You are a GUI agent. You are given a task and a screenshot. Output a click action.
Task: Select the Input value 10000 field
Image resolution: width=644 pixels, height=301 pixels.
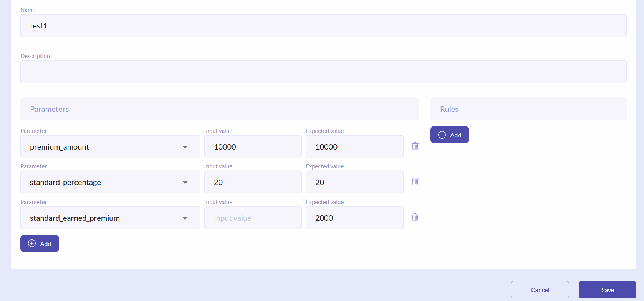[253, 146]
